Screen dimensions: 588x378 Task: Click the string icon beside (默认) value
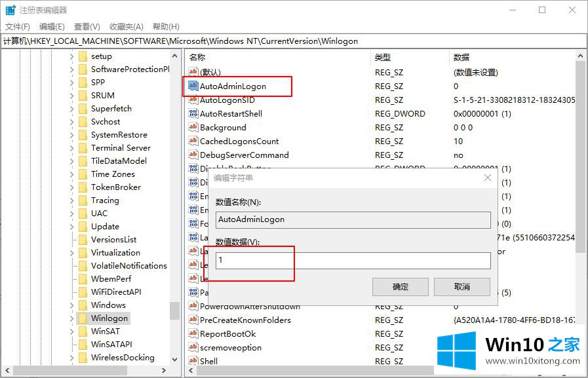pos(193,72)
